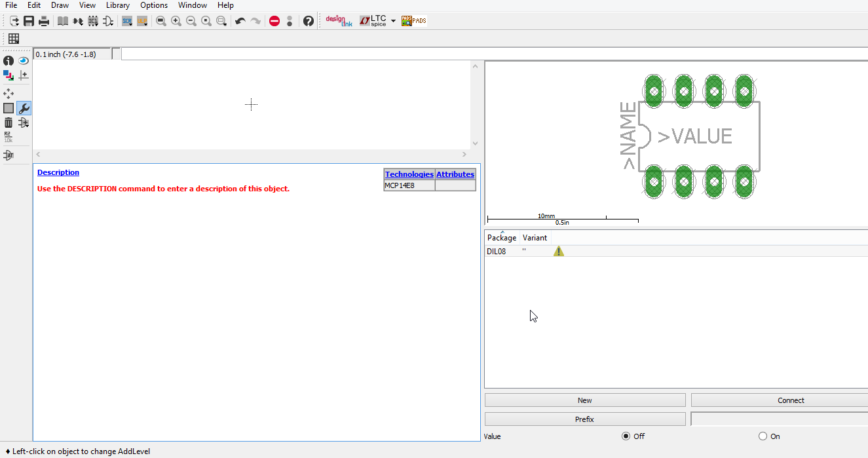Viewport: 868px width, 458px height.
Task: Save the library with the floppy icon
Action: [x=29, y=21]
